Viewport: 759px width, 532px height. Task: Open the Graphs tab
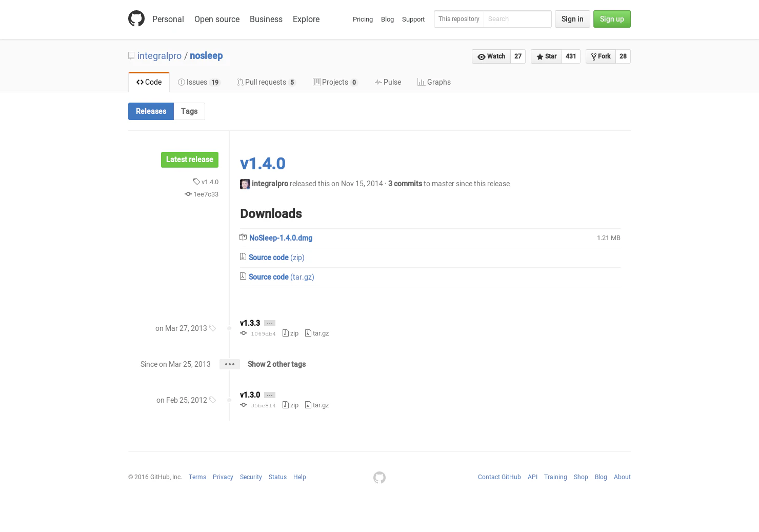(x=434, y=82)
